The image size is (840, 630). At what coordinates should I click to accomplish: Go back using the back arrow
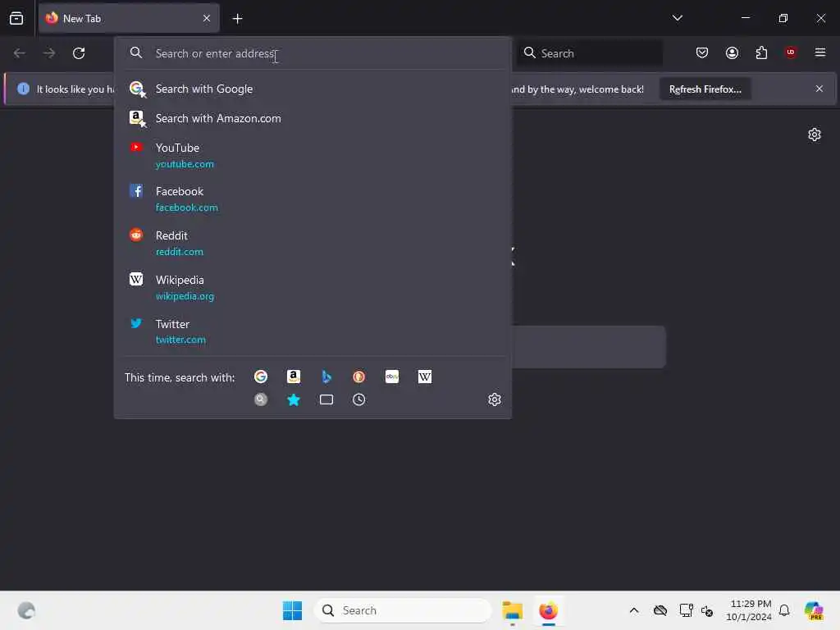click(20, 53)
